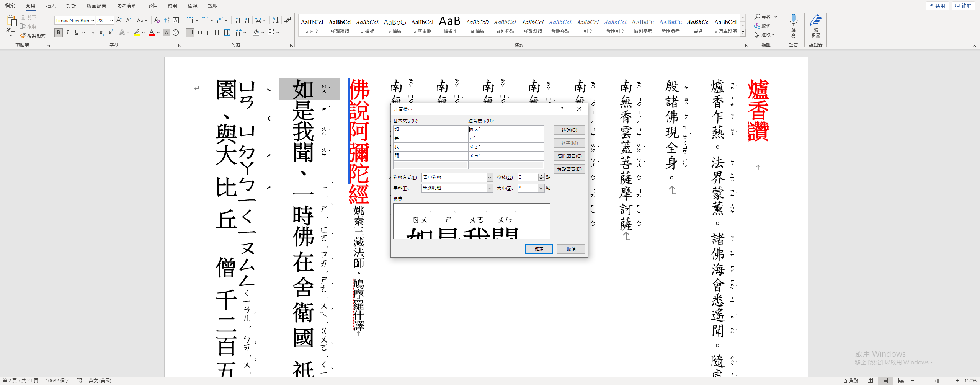Open the Editor (編輯器) pen icon

[815, 20]
